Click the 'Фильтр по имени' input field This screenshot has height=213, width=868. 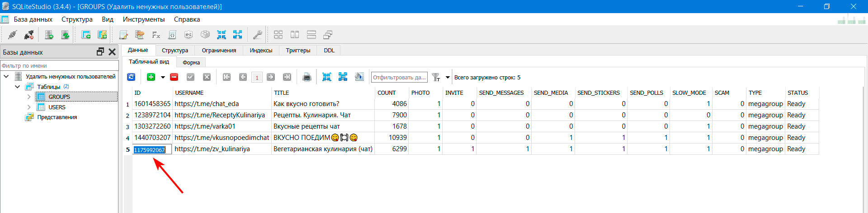tap(59, 65)
